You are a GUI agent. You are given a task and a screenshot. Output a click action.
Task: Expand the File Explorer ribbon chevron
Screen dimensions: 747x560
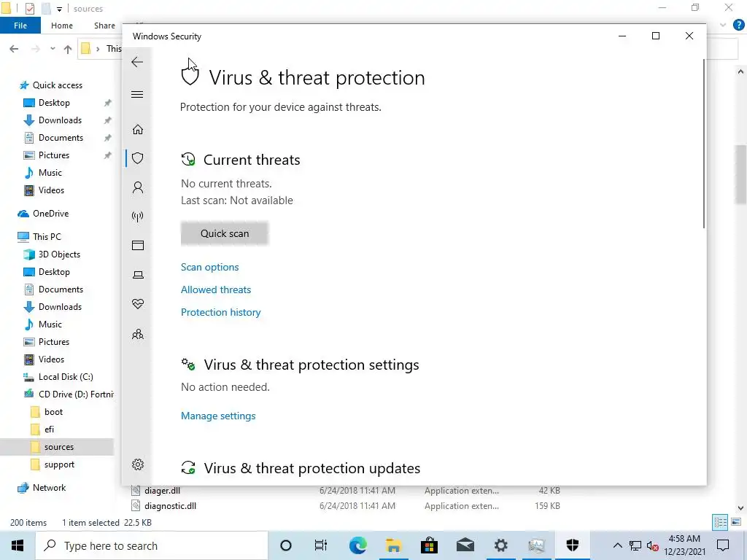point(723,26)
